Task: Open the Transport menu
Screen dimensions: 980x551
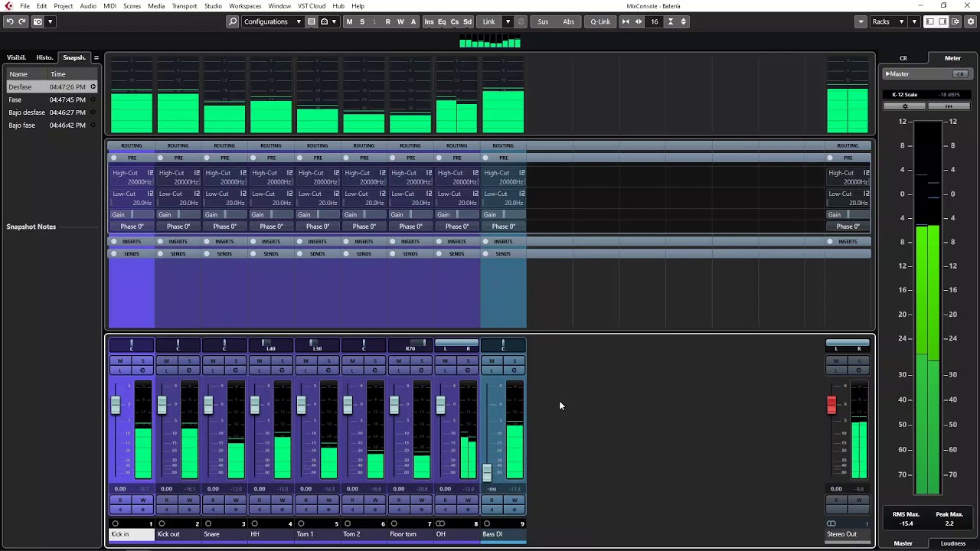Action: coord(185,6)
